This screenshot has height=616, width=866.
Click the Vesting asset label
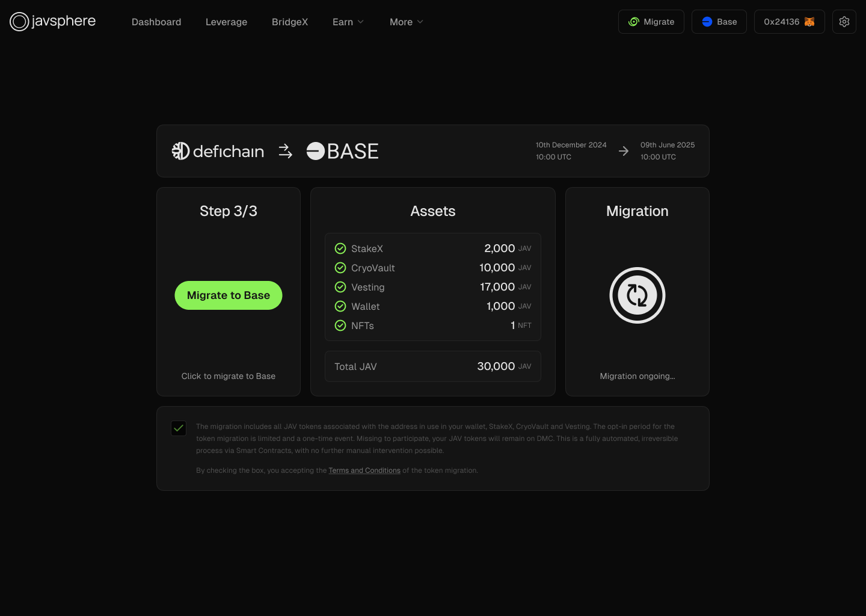[368, 287]
